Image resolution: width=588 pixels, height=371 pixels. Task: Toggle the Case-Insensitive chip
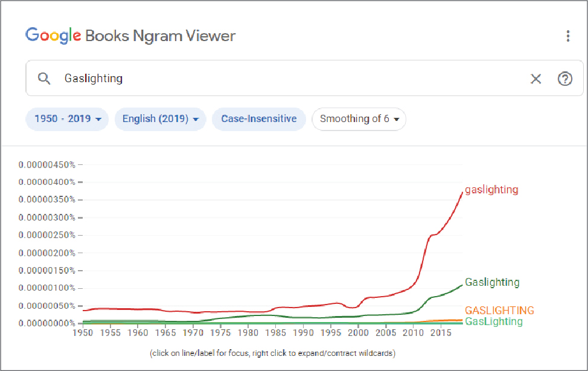pyautogui.click(x=259, y=118)
